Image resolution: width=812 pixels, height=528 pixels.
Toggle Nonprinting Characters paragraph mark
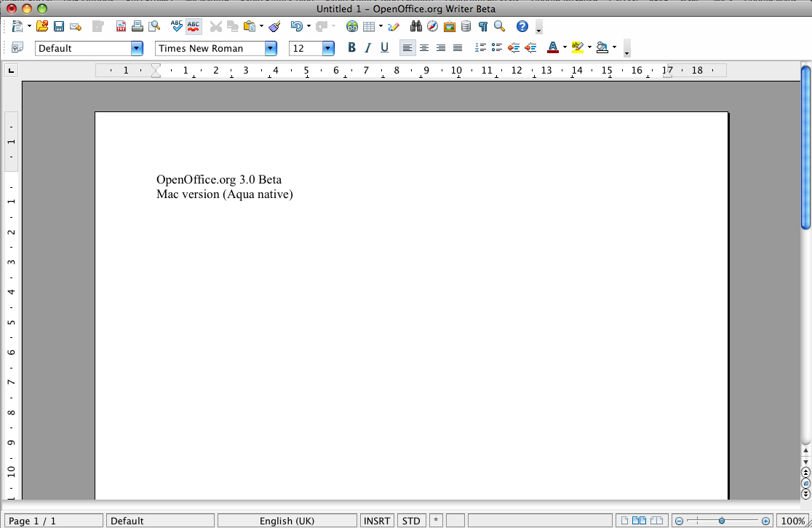pyautogui.click(x=483, y=26)
